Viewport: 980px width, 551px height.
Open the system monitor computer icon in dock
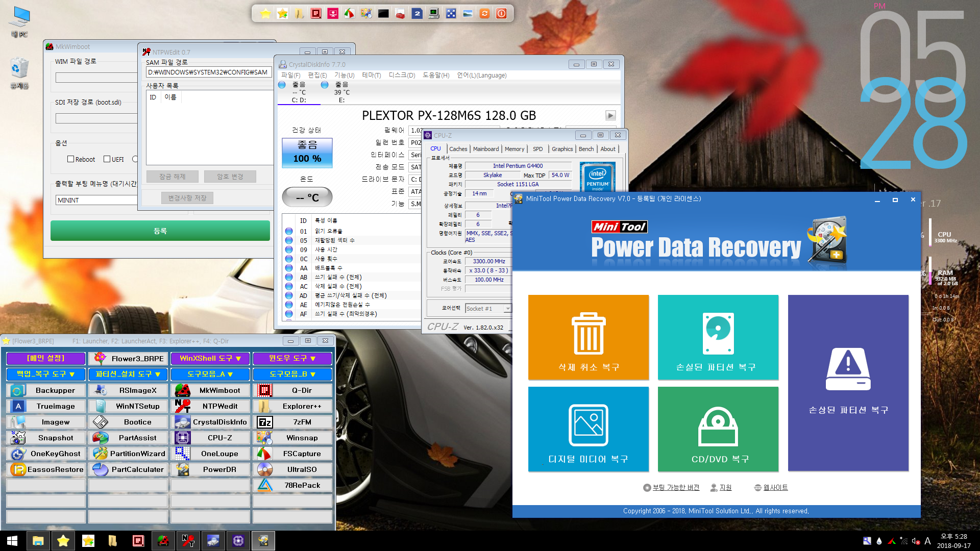click(x=434, y=14)
